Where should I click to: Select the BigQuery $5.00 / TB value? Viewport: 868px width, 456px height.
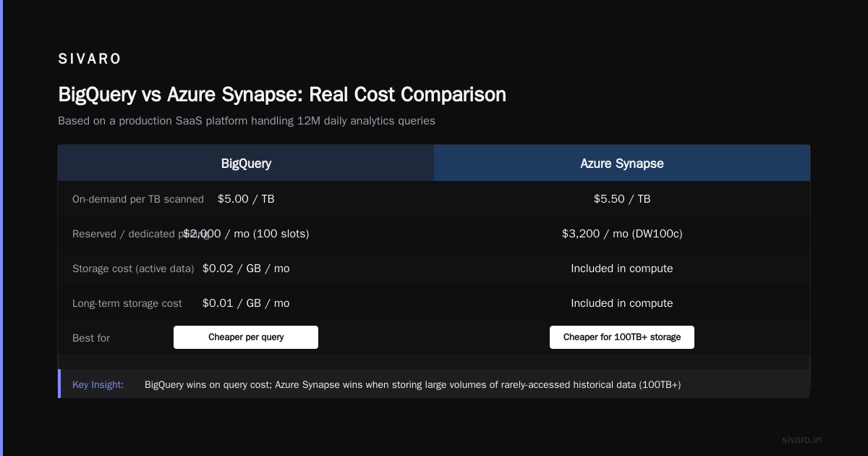coord(246,199)
